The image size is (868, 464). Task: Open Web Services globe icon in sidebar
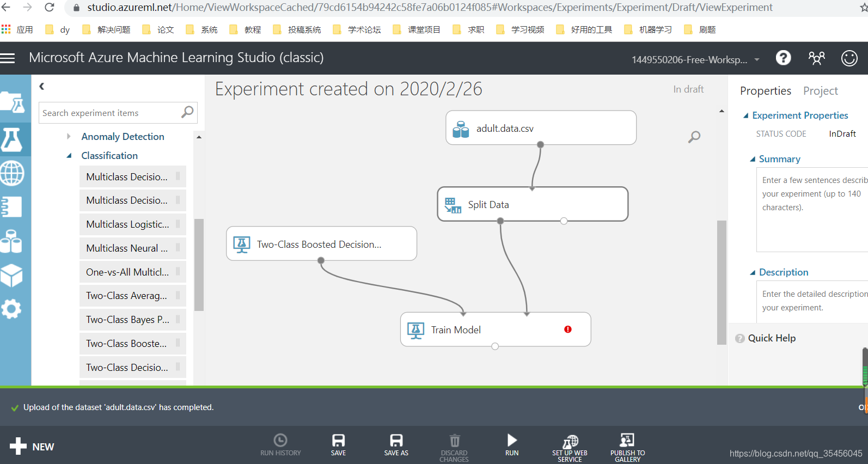pos(12,174)
